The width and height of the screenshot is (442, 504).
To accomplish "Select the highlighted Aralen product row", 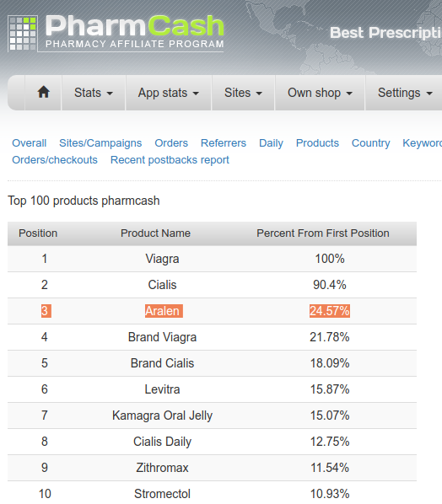I will tap(212, 311).
